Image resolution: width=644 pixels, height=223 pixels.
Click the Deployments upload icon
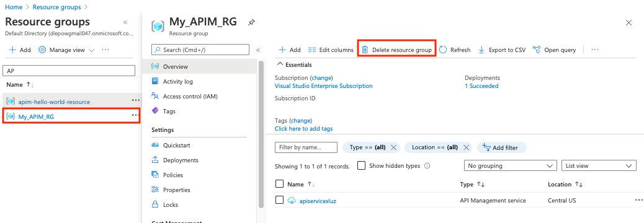155,160
